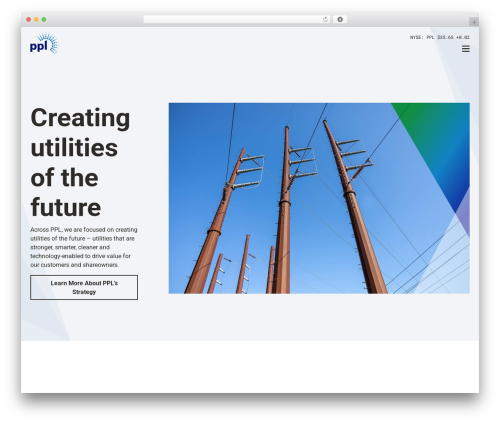Screen dimensions: 500x423
Task: Open a new browser tab with plus button
Action: [474, 22]
